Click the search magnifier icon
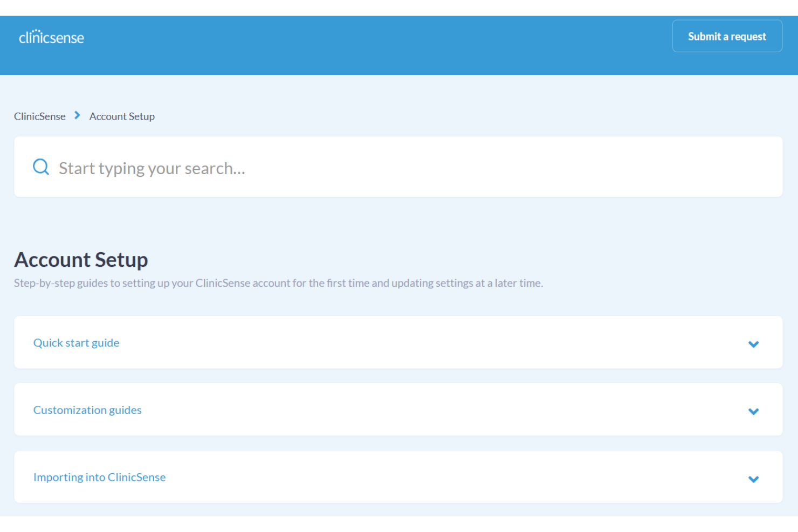Screen dimensions: 798x532 coord(41,167)
